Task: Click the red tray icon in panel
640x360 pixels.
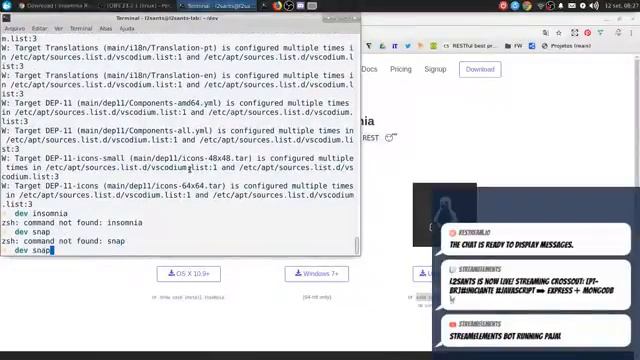Action: (x=503, y=6)
